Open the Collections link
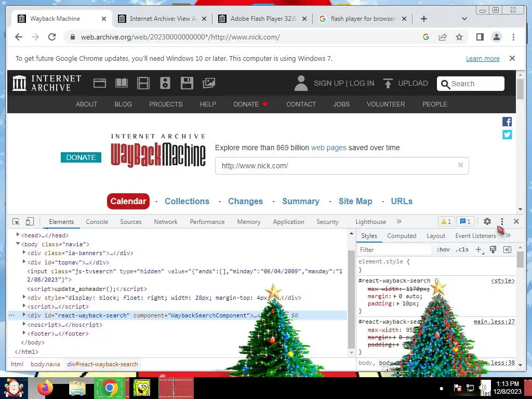The image size is (532, 399). pyautogui.click(x=187, y=201)
